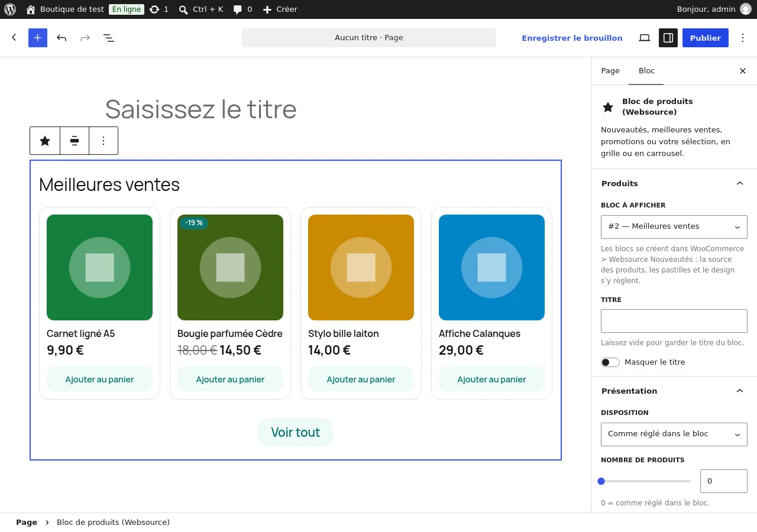Click the star icon beside Bloc de produits heading
Image resolution: width=757 pixels, height=532 pixels.
(608, 107)
